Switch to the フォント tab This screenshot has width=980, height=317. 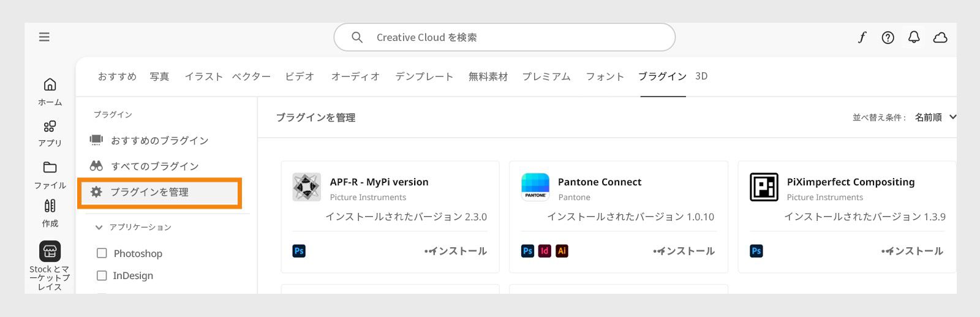click(x=605, y=76)
